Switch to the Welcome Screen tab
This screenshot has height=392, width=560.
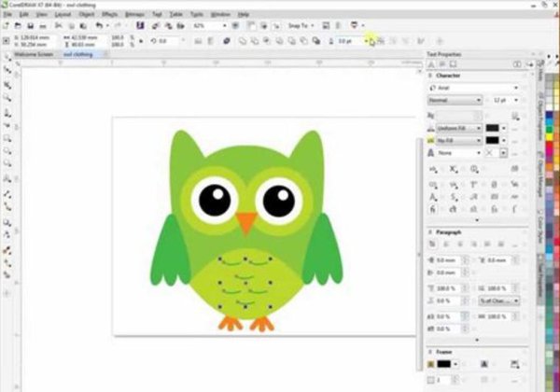[x=34, y=55]
